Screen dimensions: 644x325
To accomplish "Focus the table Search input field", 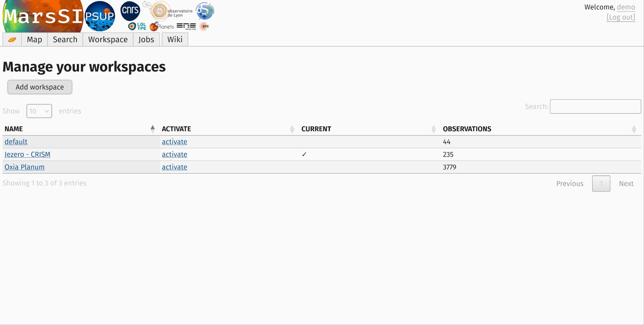I will (x=595, y=107).
